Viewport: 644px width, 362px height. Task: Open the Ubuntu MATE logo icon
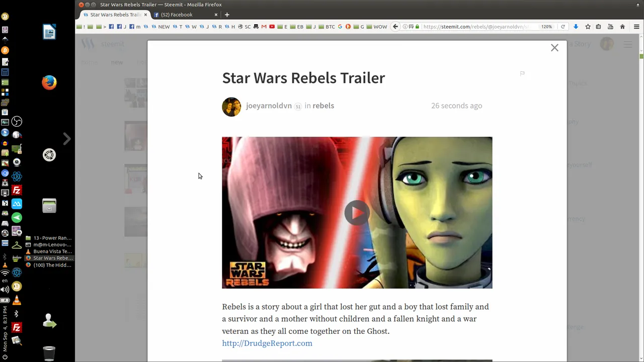pos(49,155)
